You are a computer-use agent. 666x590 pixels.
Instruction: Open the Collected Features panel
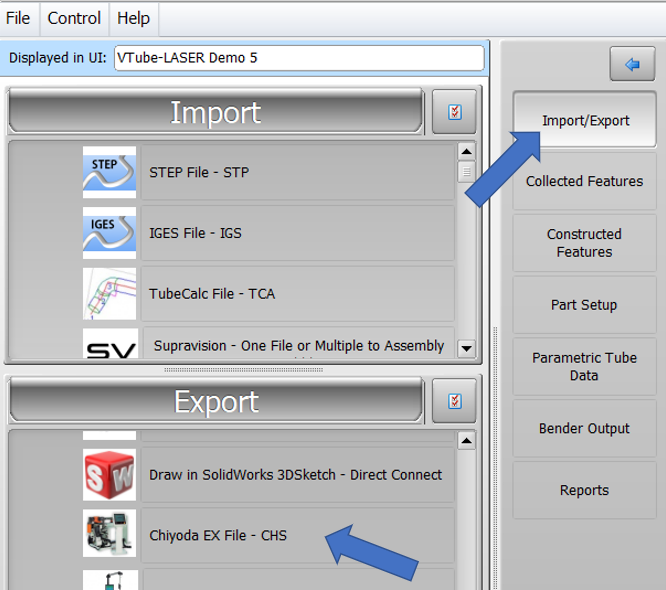[584, 182]
